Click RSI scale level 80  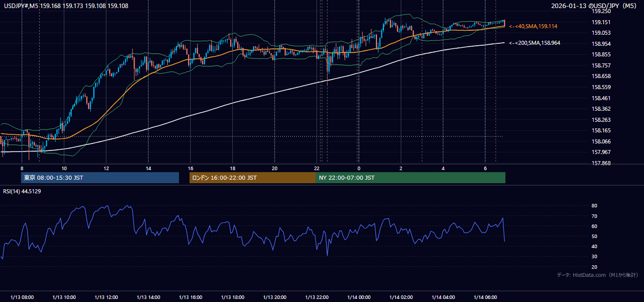594,206
